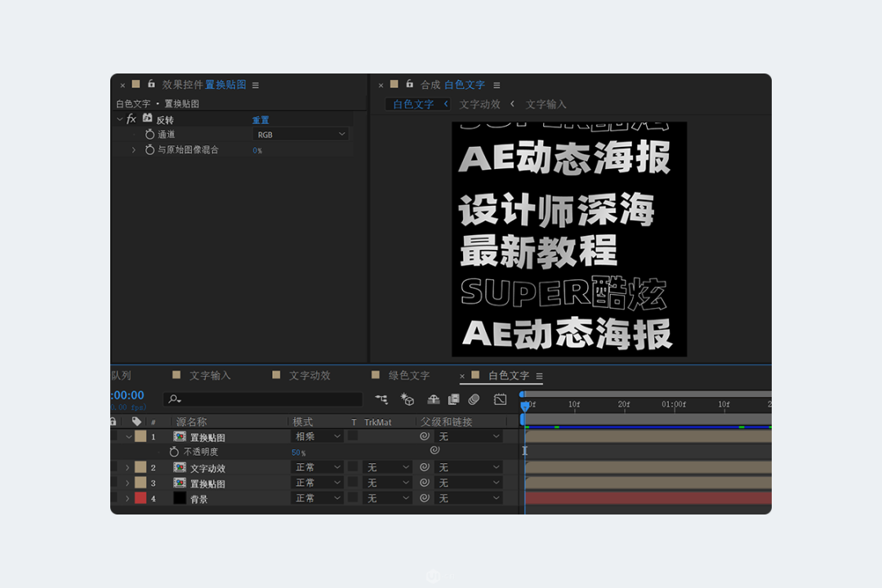Click the 0% blend with original value
This screenshot has height=588, width=882.
pos(257,150)
